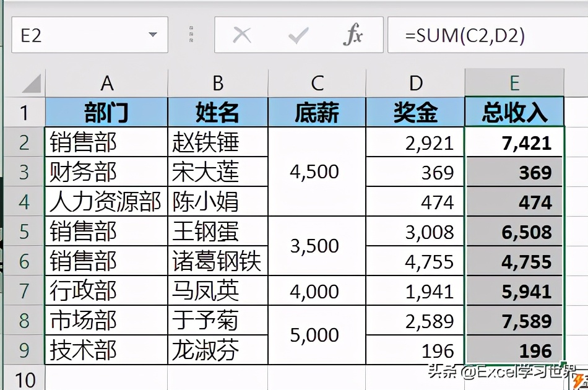Select column E header

(514, 83)
